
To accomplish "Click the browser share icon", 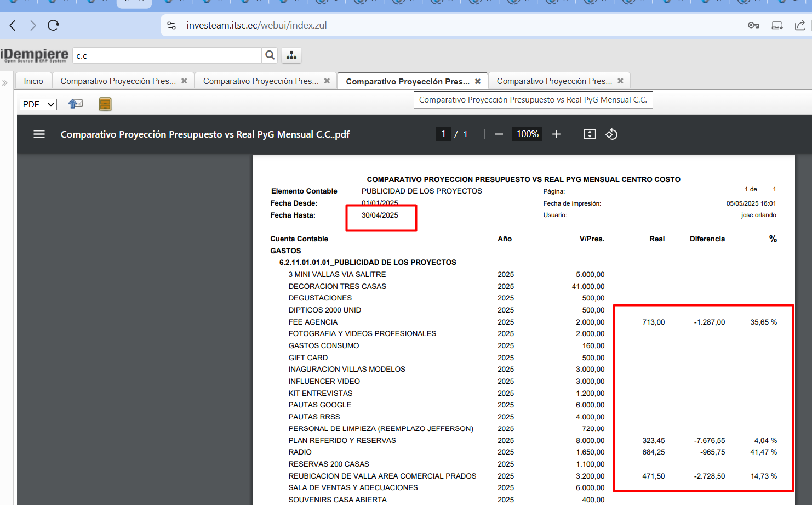I will click(800, 25).
